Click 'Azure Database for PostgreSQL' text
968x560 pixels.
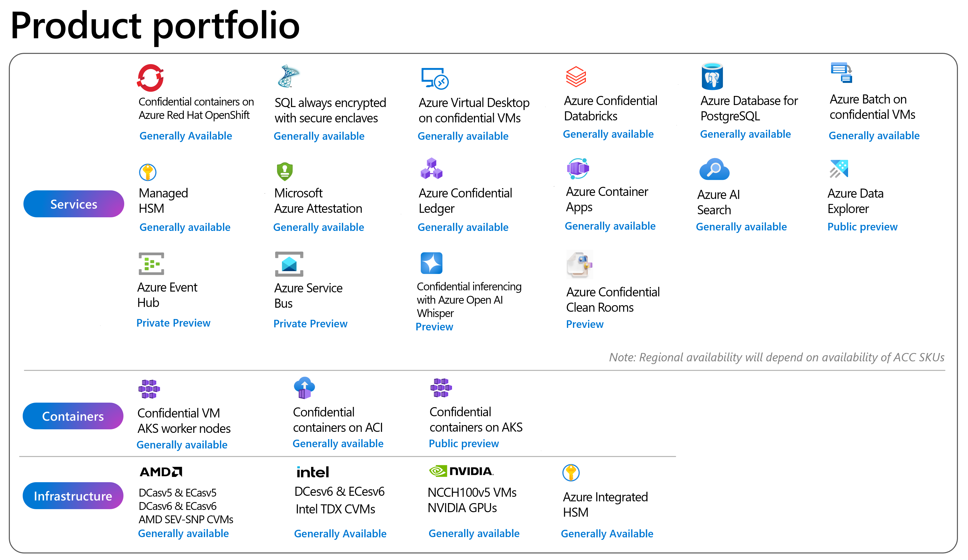(749, 109)
